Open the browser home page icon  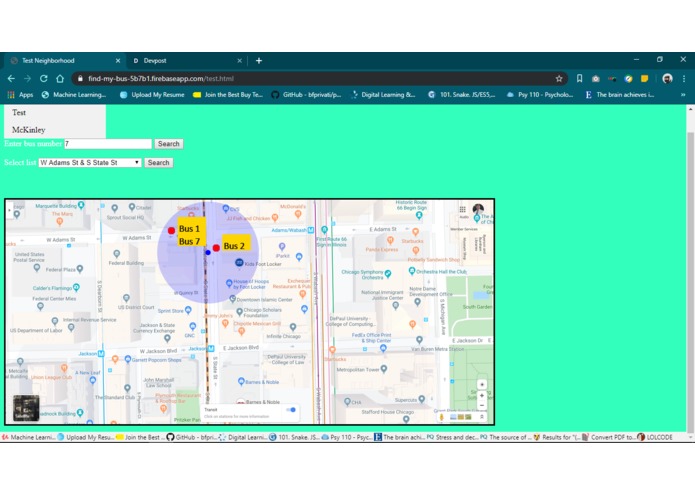pos(60,78)
